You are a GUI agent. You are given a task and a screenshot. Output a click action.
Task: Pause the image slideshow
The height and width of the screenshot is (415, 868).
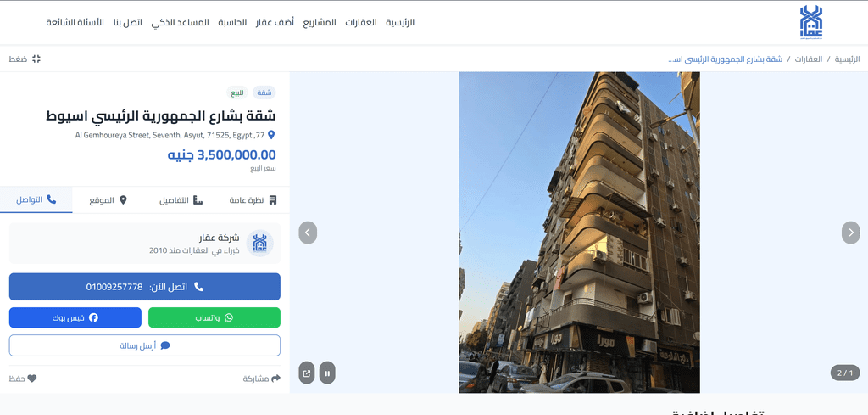tap(327, 373)
